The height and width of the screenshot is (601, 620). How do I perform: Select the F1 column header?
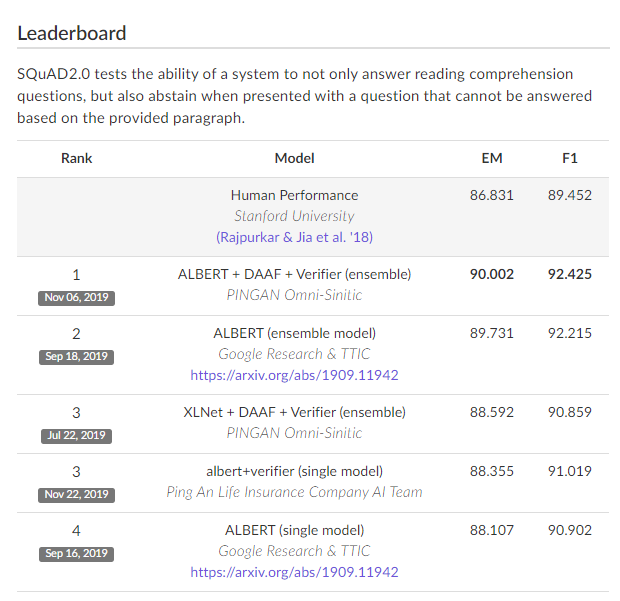coord(570,159)
